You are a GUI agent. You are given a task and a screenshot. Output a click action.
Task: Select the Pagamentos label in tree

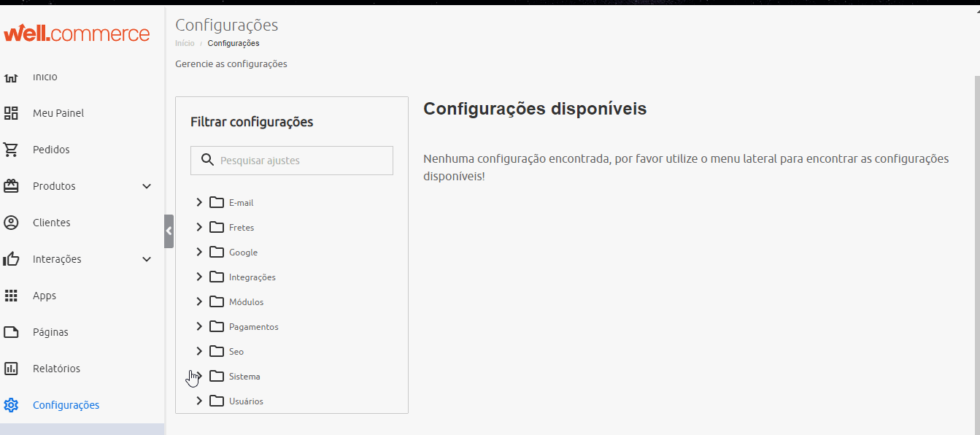point(253,327)
